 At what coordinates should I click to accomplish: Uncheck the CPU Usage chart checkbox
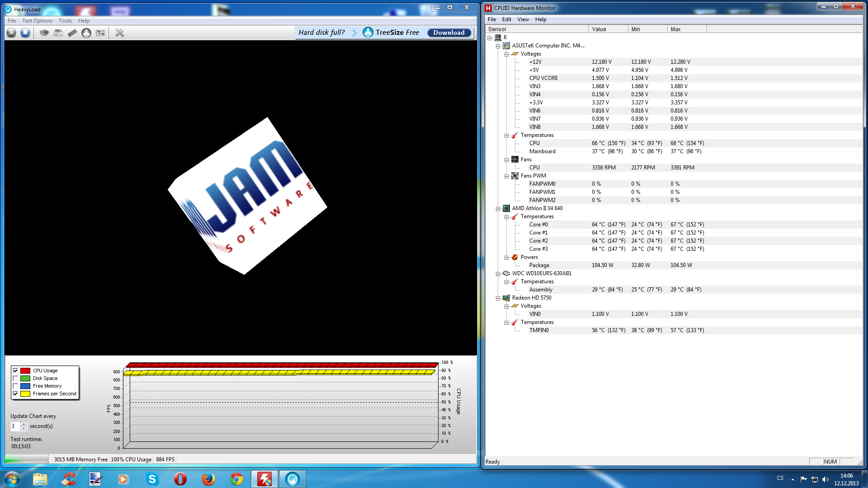point(15,371)
